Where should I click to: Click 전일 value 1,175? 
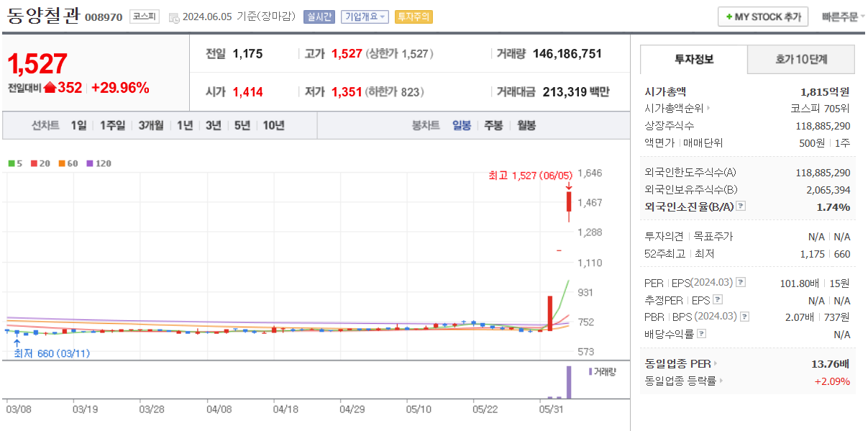(x=248, y=53)
